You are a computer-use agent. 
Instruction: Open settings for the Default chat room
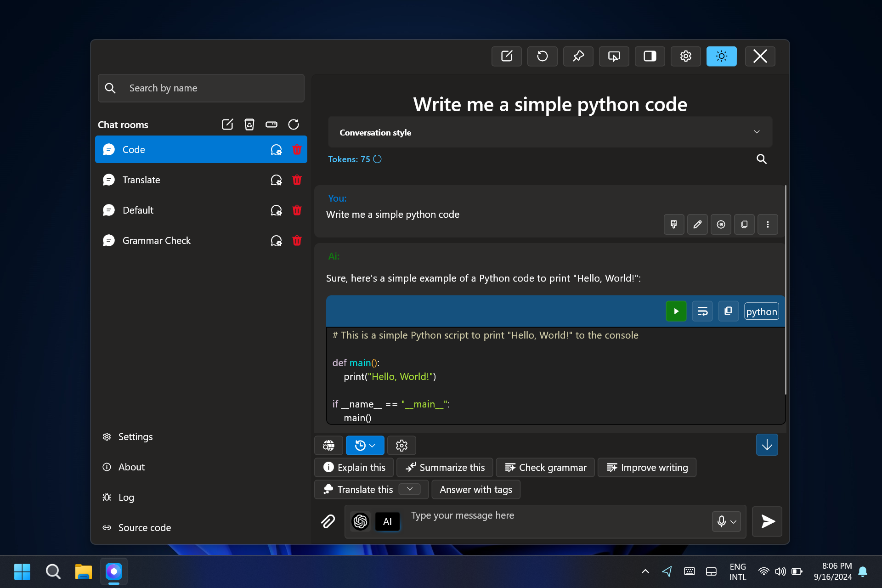pyautogui.click(x=276, y=210)
